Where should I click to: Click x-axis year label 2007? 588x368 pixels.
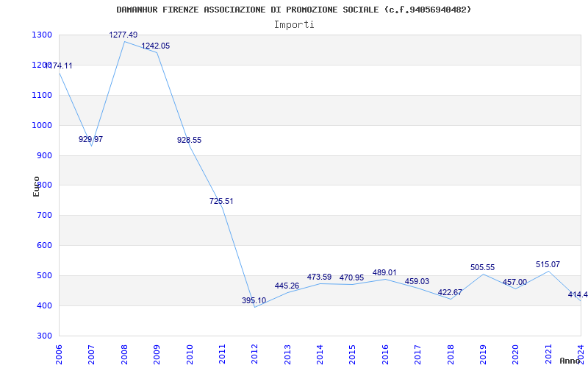[92, 354]
